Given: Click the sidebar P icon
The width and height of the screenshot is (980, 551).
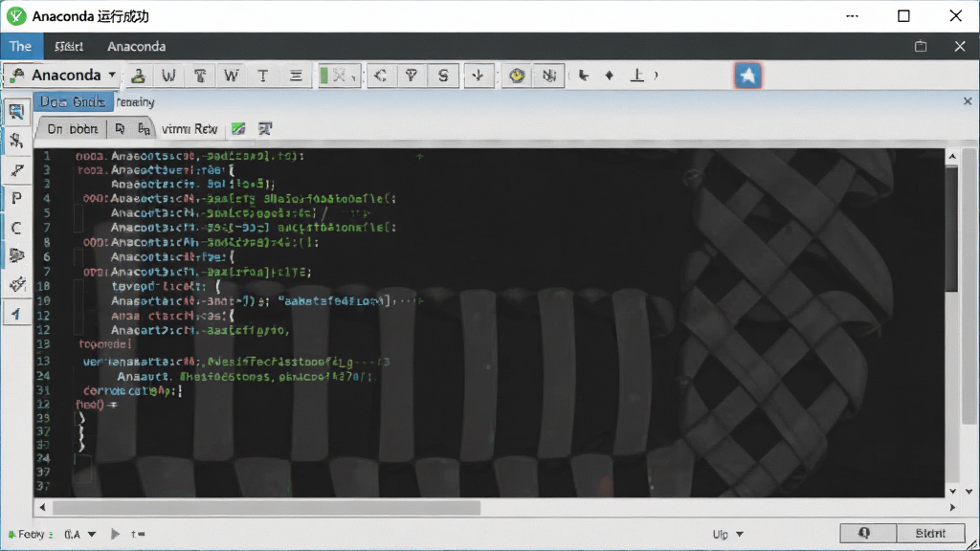Looking at the screenshot, I should [17, 199].
